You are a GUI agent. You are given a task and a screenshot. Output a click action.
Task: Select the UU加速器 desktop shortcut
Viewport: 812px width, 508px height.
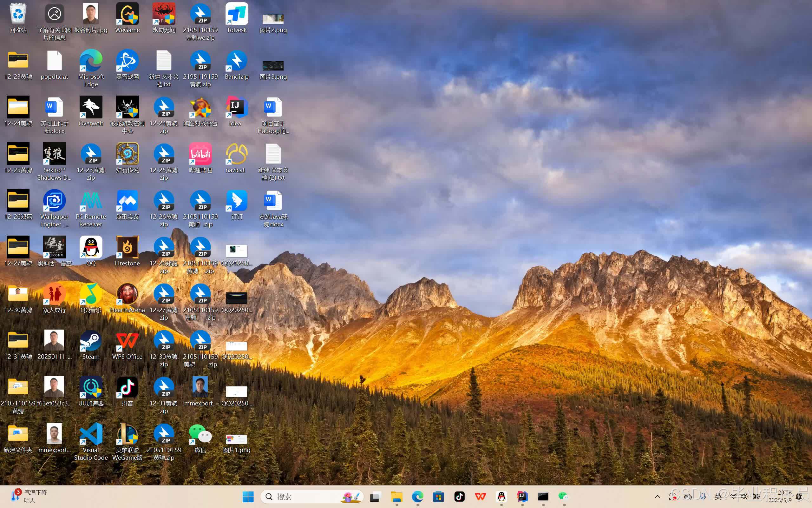(x=91, y=392)
